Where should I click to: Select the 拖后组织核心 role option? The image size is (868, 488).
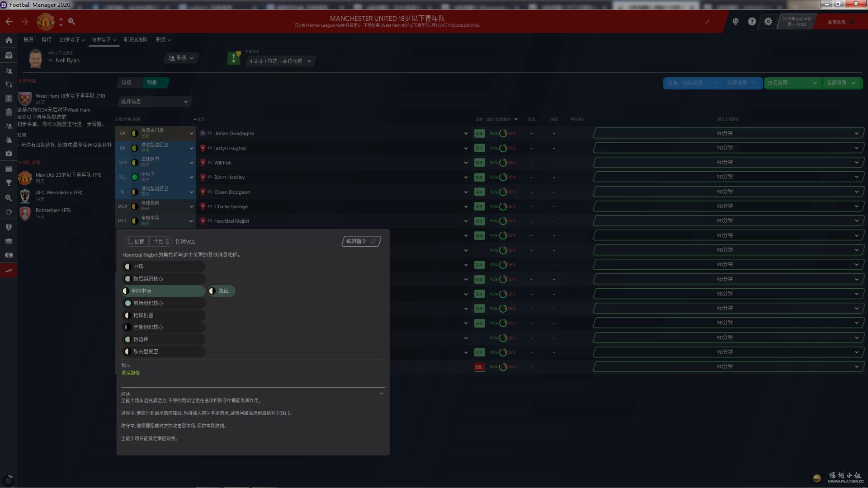tap(164, 279)
